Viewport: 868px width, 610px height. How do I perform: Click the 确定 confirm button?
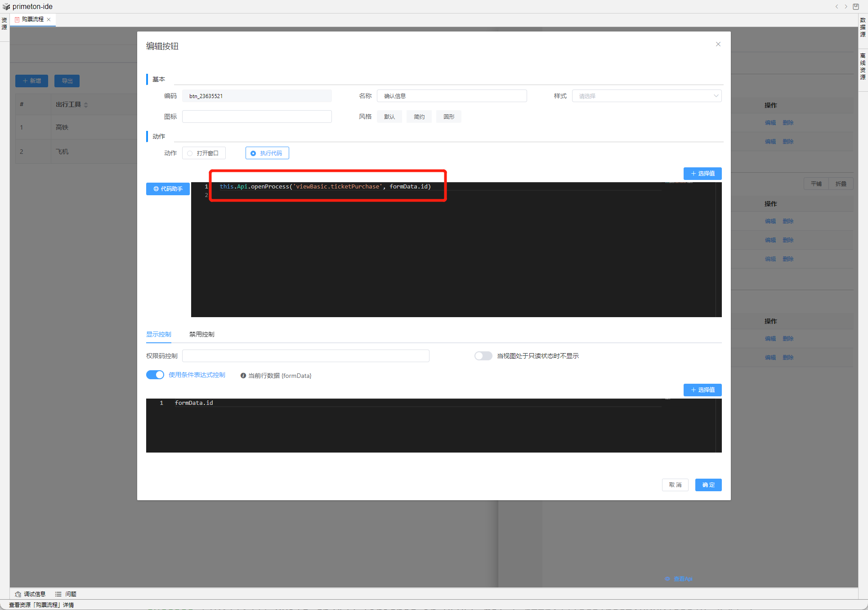tap(708, 484)
